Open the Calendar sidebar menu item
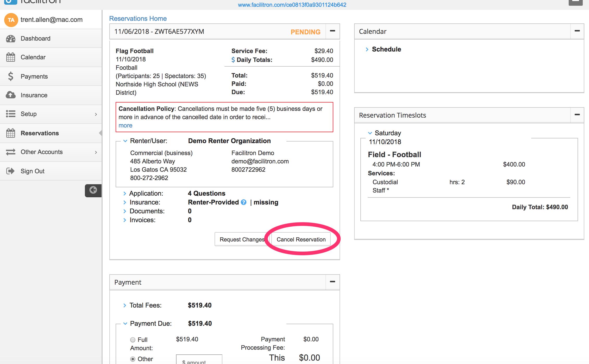This screenshot has height=364, width=589. [33, 57]
